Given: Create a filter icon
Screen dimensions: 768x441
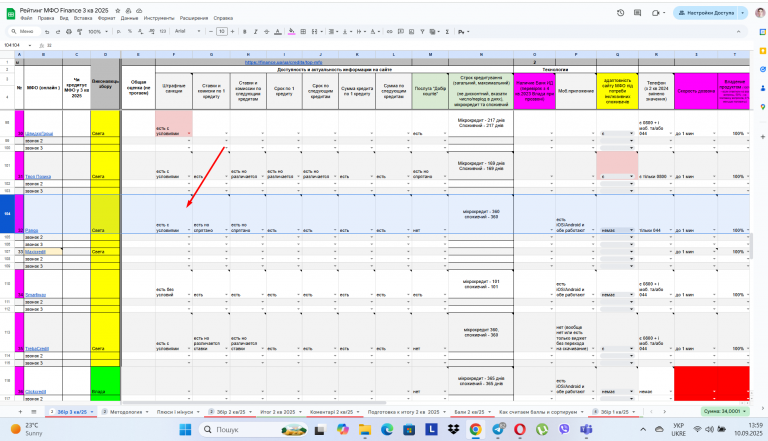Looking at the screenshot, I should 422,31.
